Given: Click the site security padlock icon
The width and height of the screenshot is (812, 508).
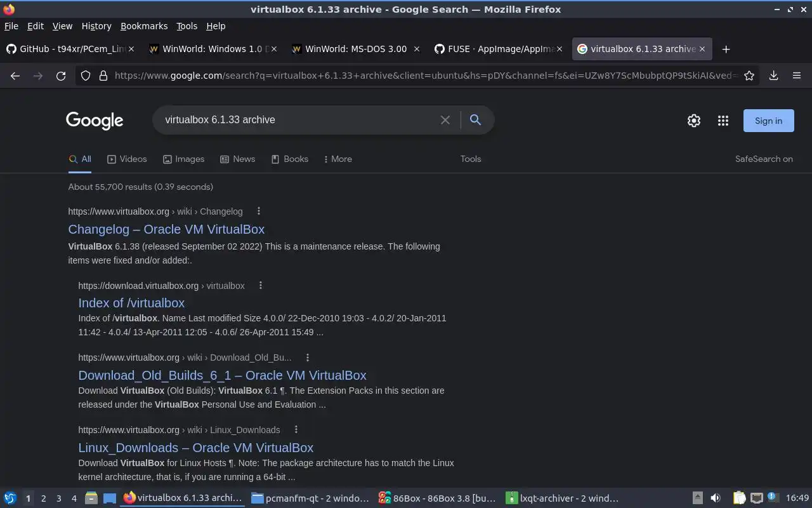Looking at the screenshot, I should point(103,76).
